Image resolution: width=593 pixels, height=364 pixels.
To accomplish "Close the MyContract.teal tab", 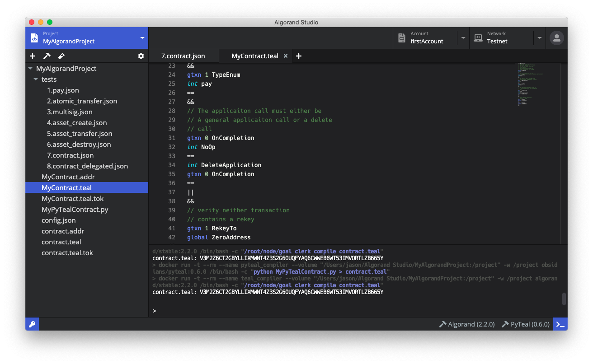I will point(286,56).
